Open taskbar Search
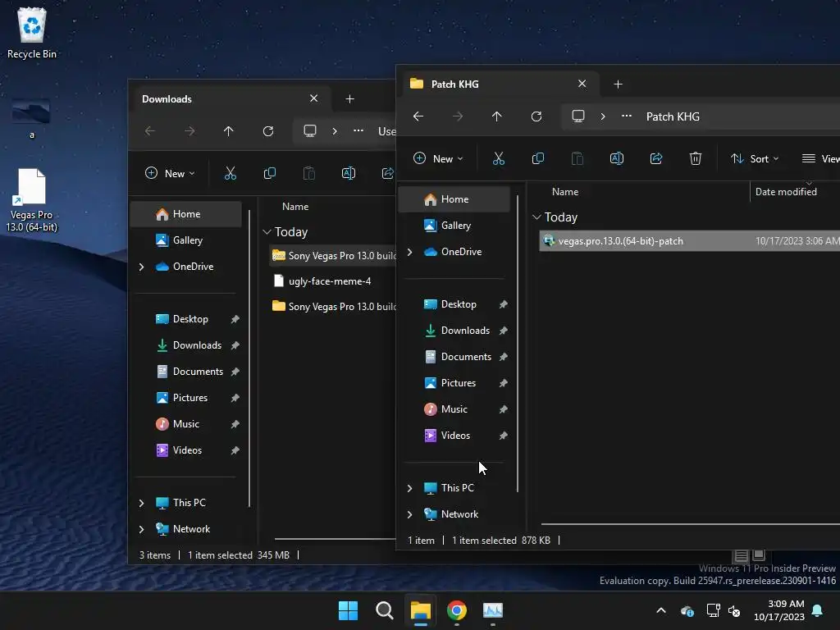 pos(384,610)
